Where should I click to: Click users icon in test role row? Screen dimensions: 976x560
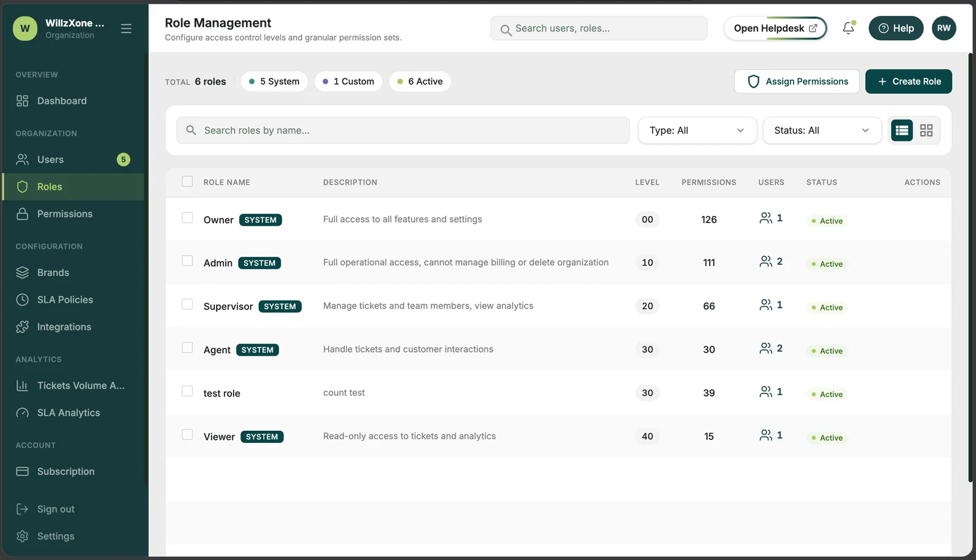766,392
